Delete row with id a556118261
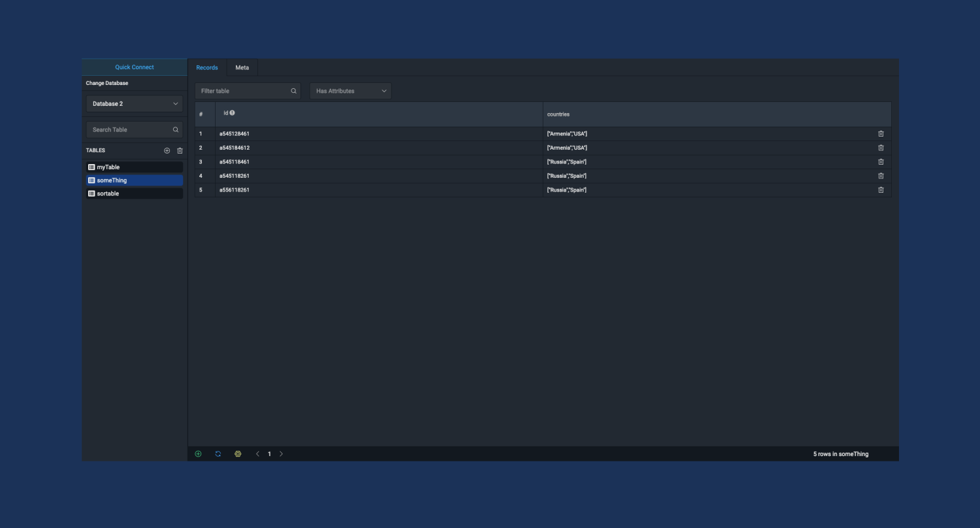The width and height of the screenshot is (980, 528). tap(881, 190)
